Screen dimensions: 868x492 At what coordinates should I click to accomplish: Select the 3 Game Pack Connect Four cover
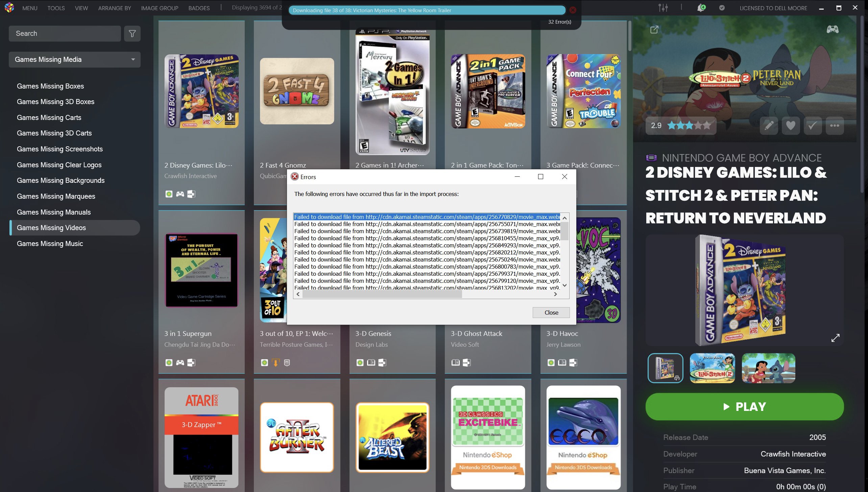[583, 91]
